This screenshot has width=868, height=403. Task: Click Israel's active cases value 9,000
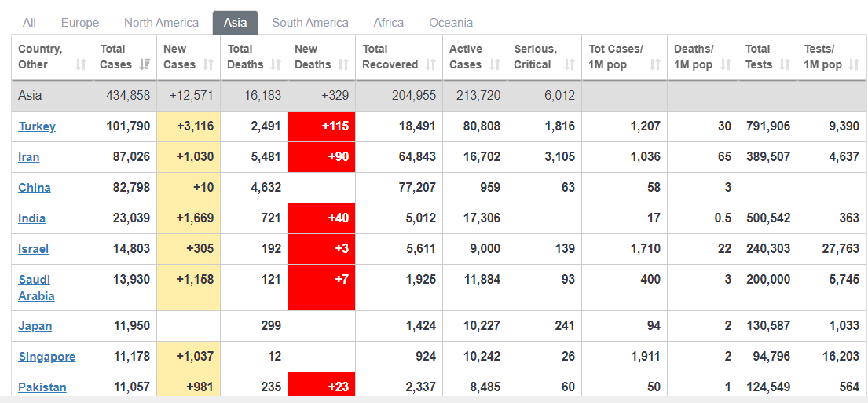(485, 248)
